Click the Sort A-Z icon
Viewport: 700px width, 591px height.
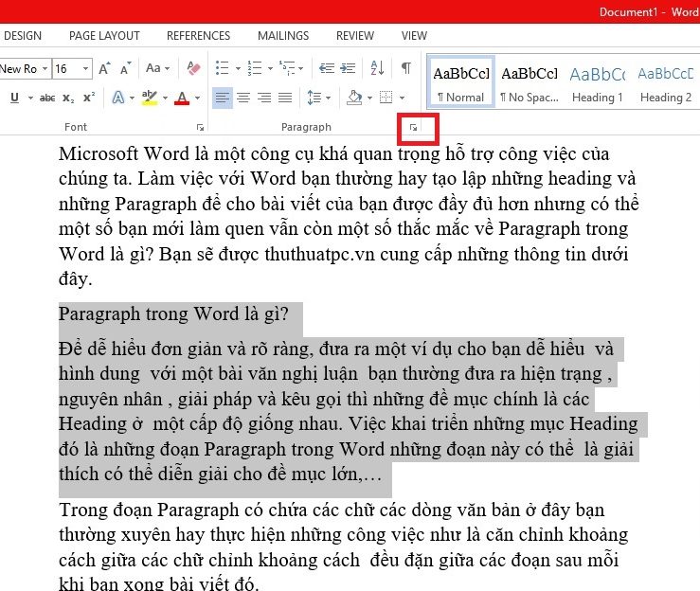coord(377,68)
